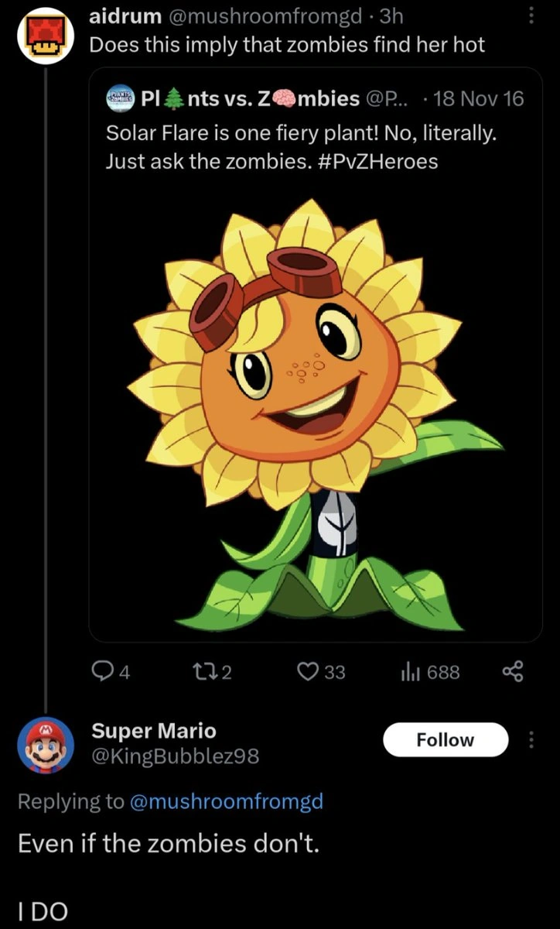
Task: Tap the @KingBubblez98 handle
Action: pyautogui.click(x=175, y=756)
